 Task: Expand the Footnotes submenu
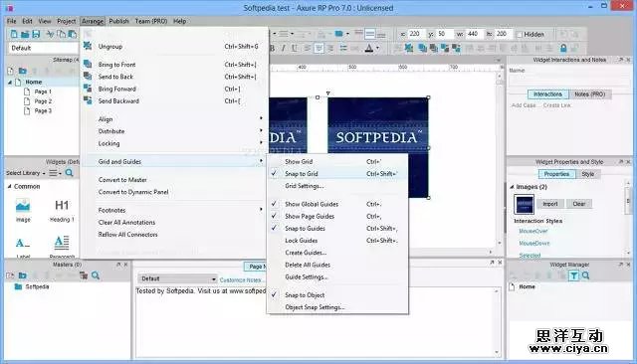(175, 210)
